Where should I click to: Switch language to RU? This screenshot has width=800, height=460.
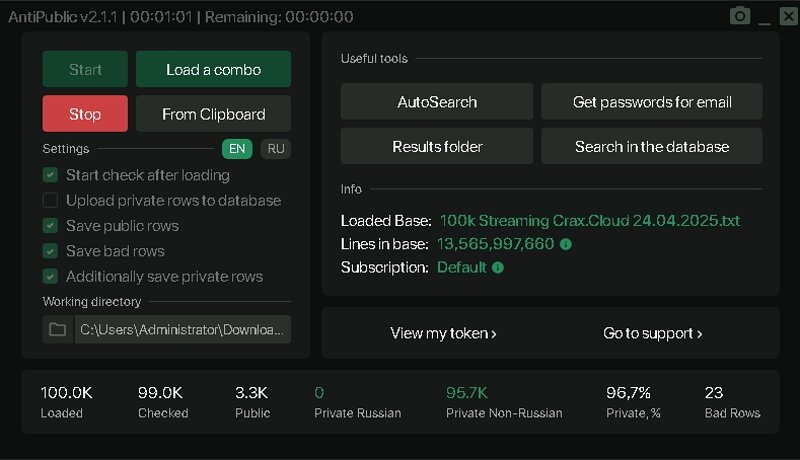[x=276, y=149]
